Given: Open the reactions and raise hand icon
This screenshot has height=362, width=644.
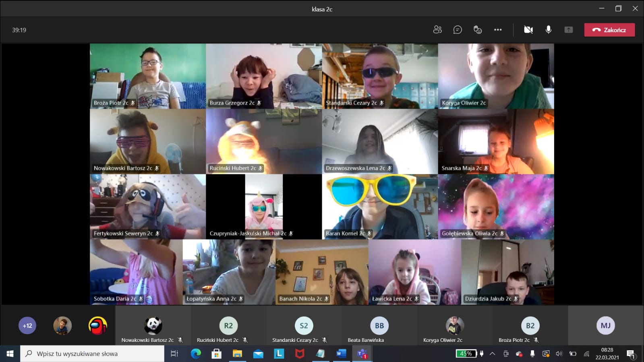Looking at the screenshot, I should pos(478,30).
